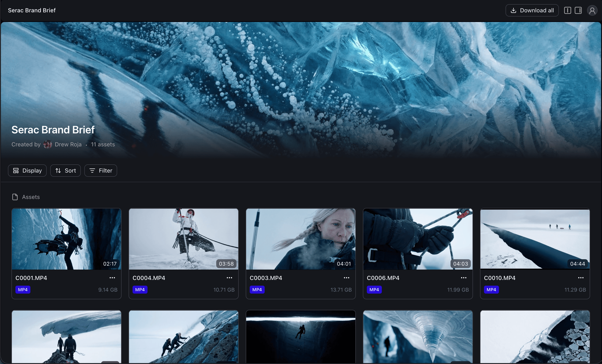Select the Display layout icon
602x364 pixels.
point(16,170)
